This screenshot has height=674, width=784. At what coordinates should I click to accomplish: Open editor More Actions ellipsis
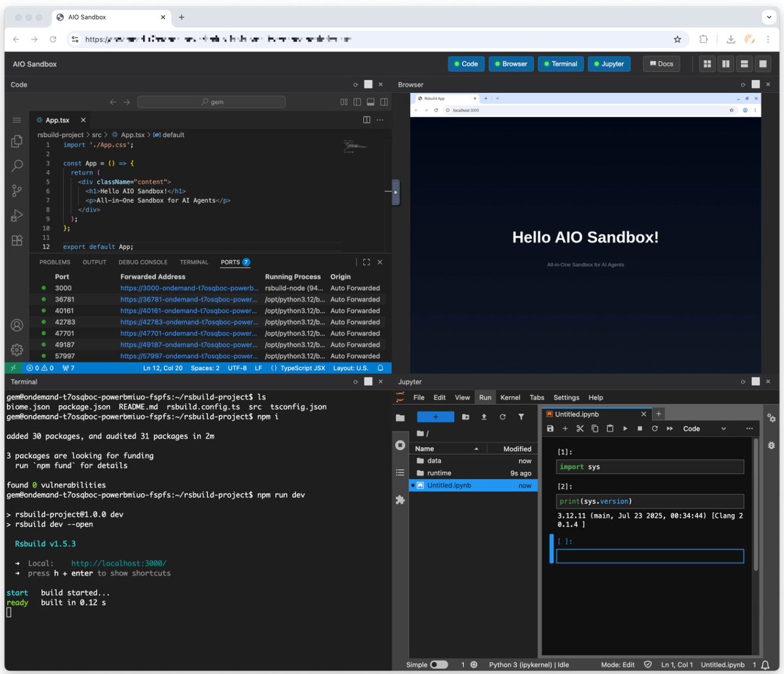tap(380, 120)
